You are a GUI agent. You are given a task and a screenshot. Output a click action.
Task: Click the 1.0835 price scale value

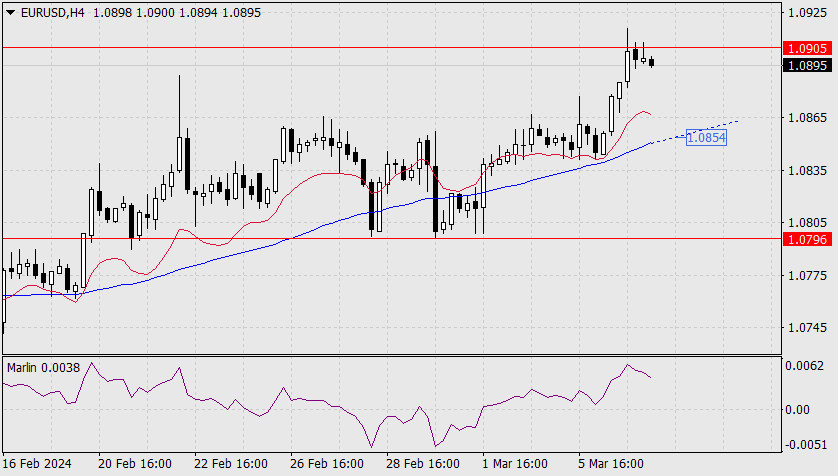coord(808,170)
